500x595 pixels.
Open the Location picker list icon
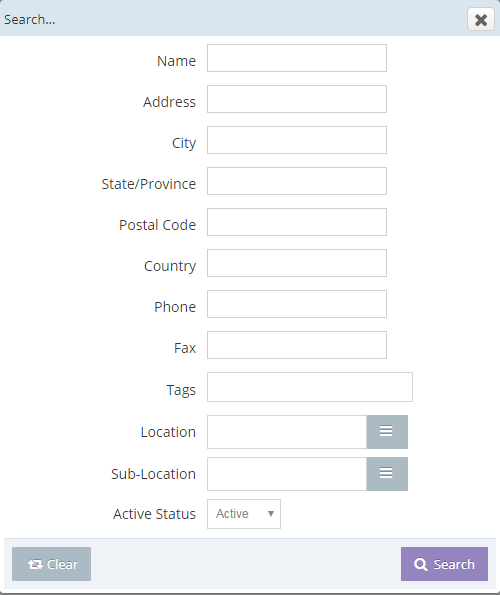[387, 432]
